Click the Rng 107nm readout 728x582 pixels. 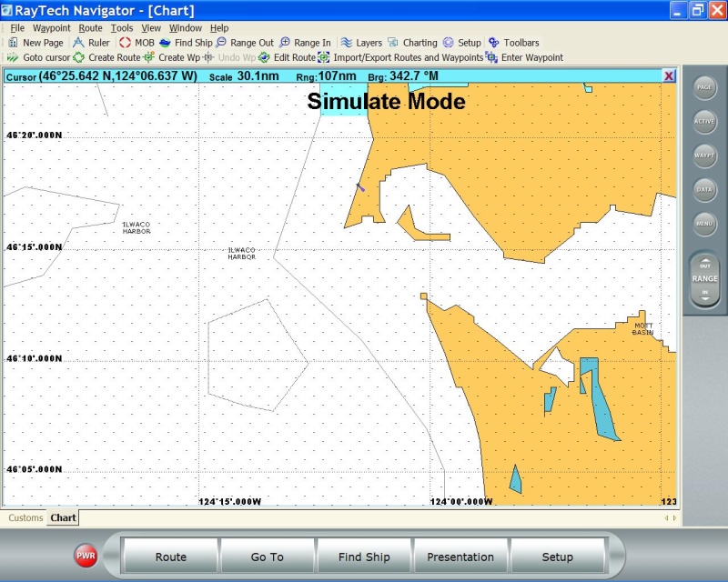pos(326,76)
